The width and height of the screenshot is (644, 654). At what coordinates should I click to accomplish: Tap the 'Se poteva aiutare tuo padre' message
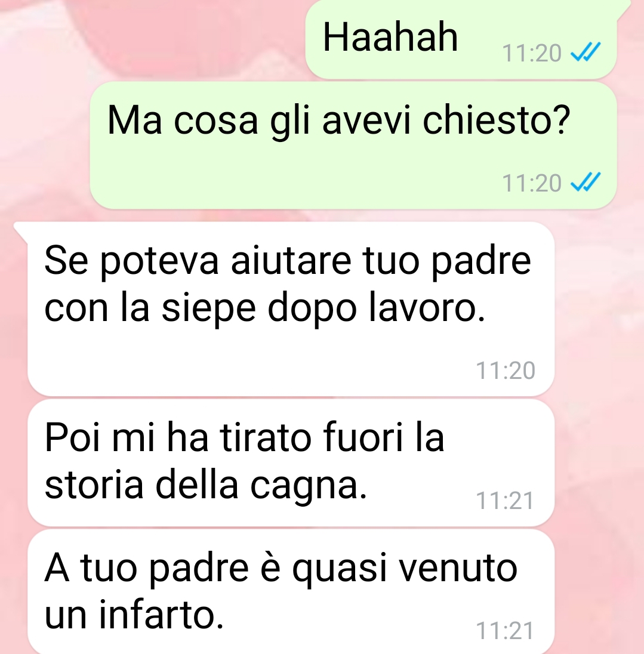point(291,309)
